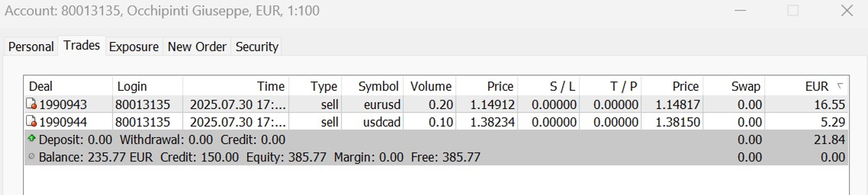Click the EUR column sort arrow
This screenshot has height=195, width=868.
pyautogui.click(x=840, y=86)
